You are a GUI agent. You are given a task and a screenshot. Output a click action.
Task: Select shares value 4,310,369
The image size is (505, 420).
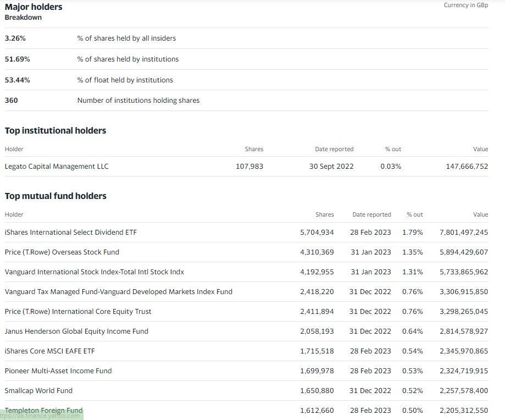[x=317, y=252]
